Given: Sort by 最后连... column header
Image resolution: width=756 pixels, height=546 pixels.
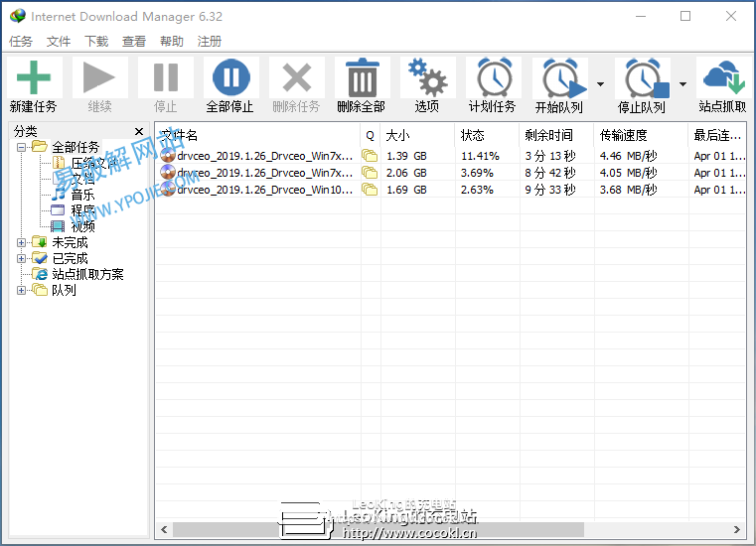Looking at the screenshot, I should click(x=717, y=135).
